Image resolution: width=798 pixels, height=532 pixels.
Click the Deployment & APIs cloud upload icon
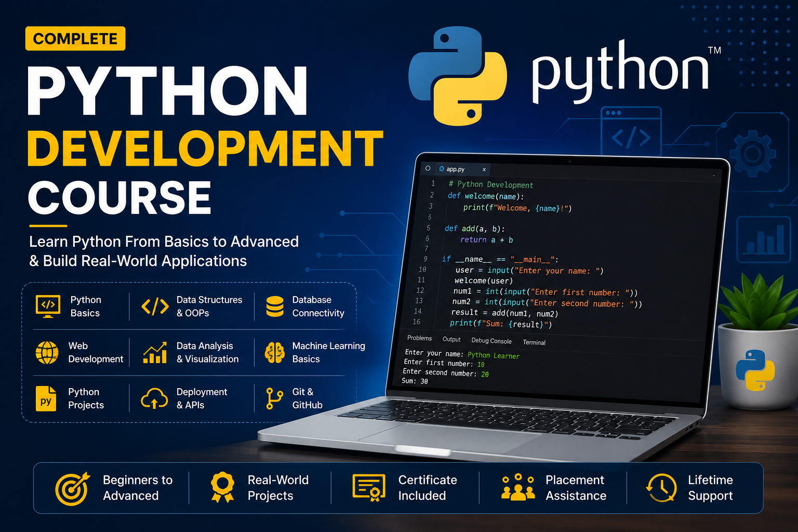154,398
